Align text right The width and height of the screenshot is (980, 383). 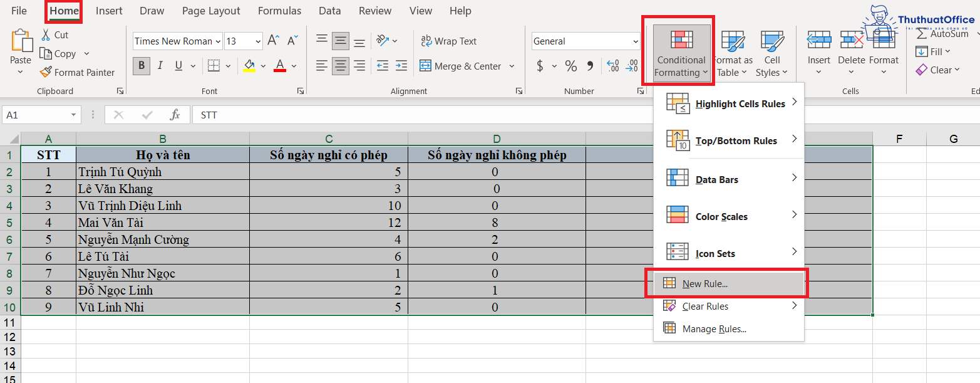[x=359, y=66]
